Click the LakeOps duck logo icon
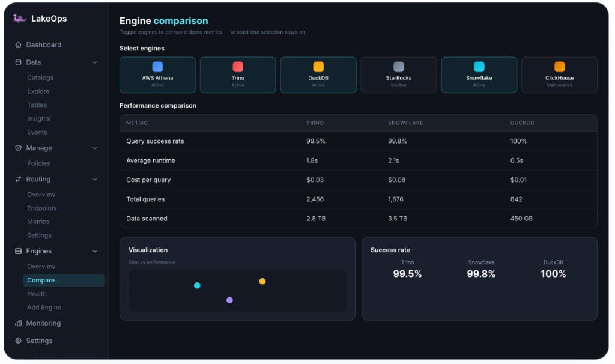Image resolution: width=615 pixels, height=364 pixels. pos(19,19)
